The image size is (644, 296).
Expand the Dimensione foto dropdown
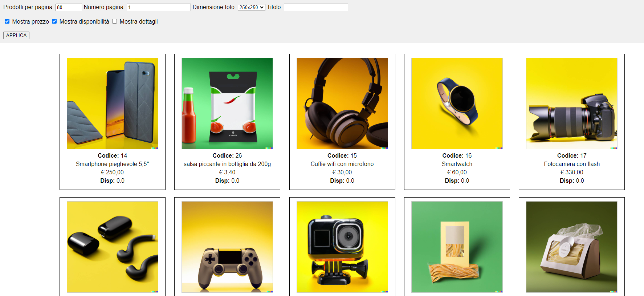(x=251, y=7)
